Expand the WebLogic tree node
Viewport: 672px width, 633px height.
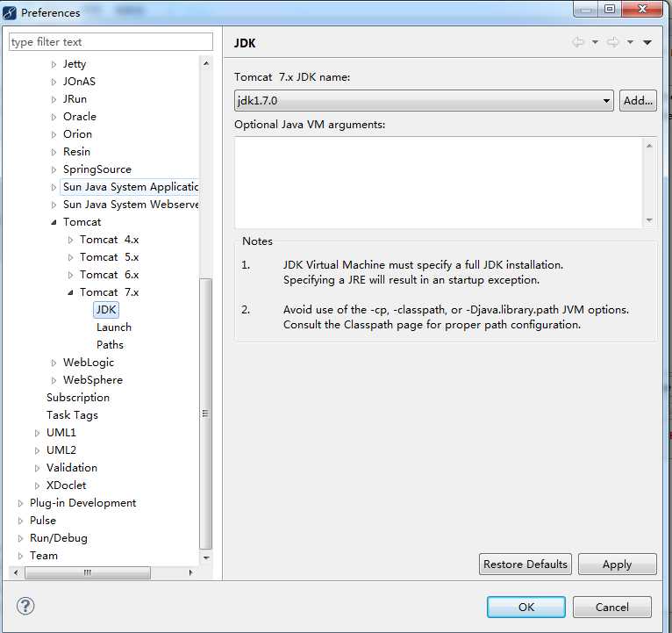tap(54, 363)
